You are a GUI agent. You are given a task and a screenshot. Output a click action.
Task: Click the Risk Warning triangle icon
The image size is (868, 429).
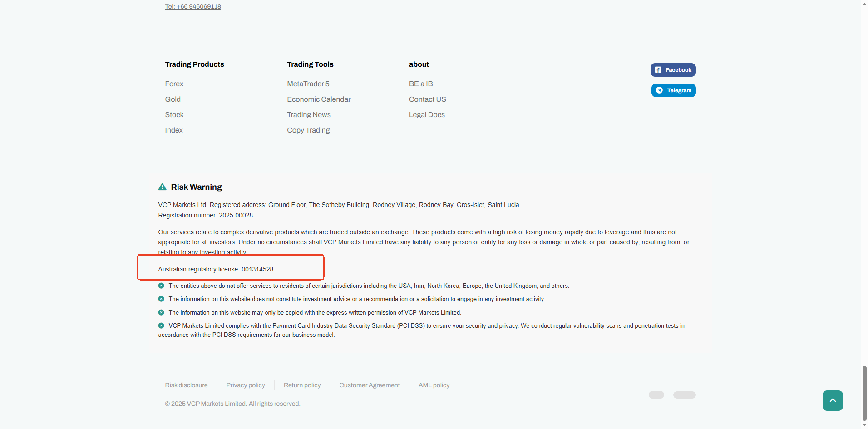[x=162, y=187]
